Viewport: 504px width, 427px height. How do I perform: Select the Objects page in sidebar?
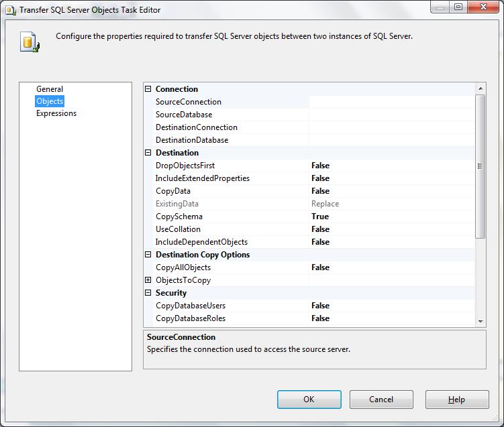pyautogui.click(x=50, y=101)
